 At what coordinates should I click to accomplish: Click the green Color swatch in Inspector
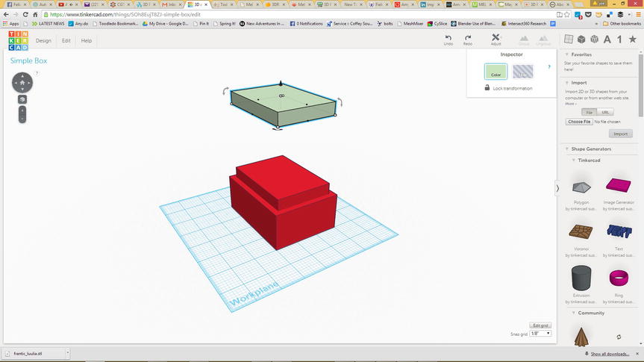pos(495,72)
